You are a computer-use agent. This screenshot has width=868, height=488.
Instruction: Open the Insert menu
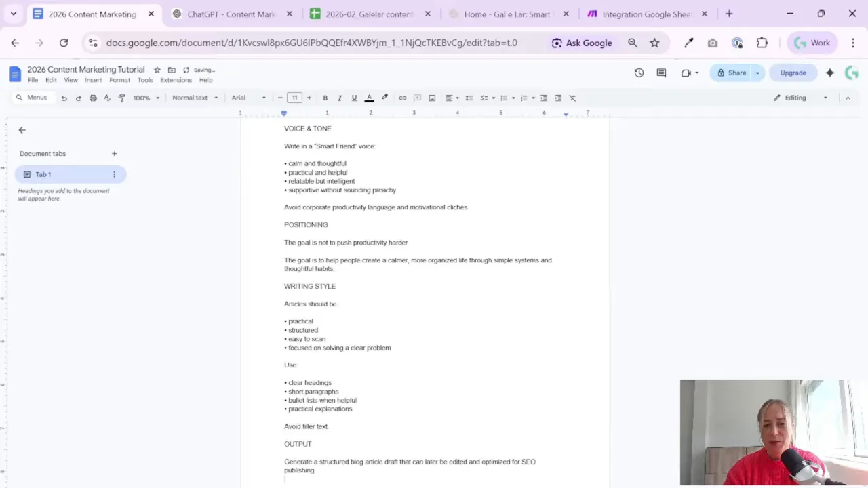pyautogui.click(x=93, y=80)
